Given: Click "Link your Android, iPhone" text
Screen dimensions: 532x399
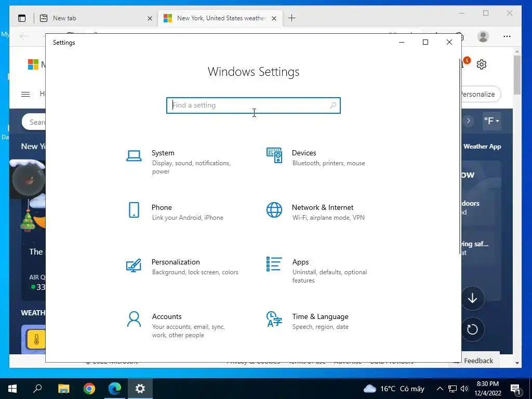Looking at the screenshot, I should [x=188, y=218].
